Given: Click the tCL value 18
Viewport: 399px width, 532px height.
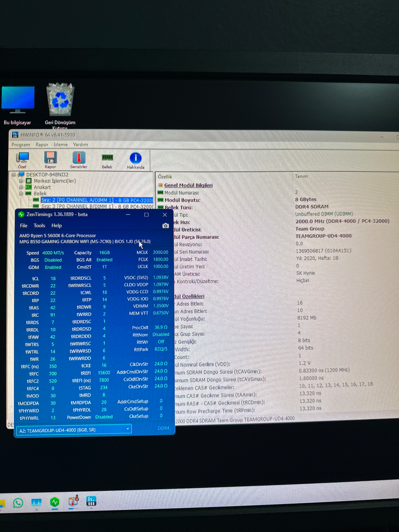Looking at the screenshot, I should (53, 279).
